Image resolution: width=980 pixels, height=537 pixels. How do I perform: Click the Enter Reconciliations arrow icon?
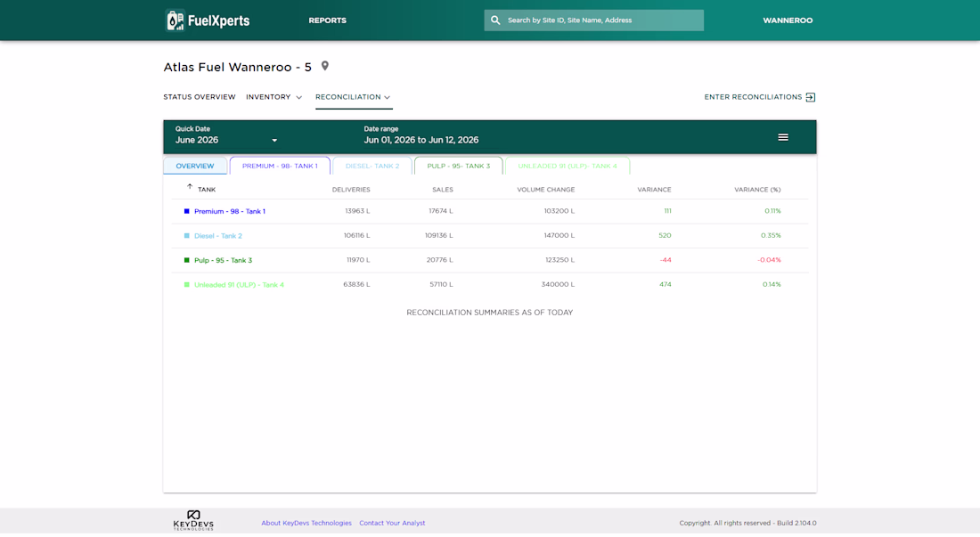[x=811, y=97]
